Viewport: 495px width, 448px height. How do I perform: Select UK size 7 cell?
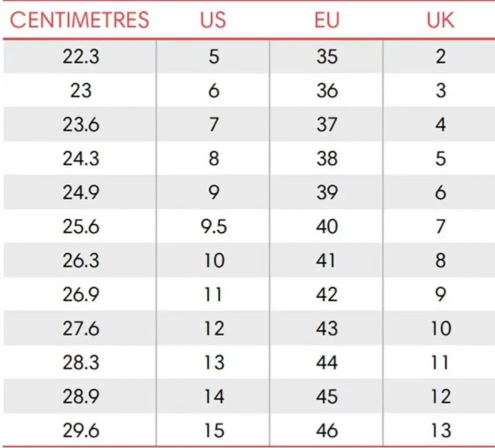coord(440,227)
